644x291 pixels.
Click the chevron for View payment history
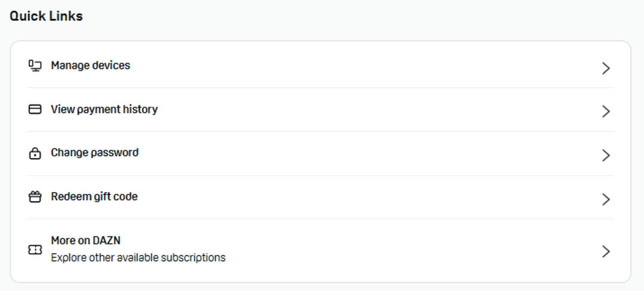pos(606,111)
